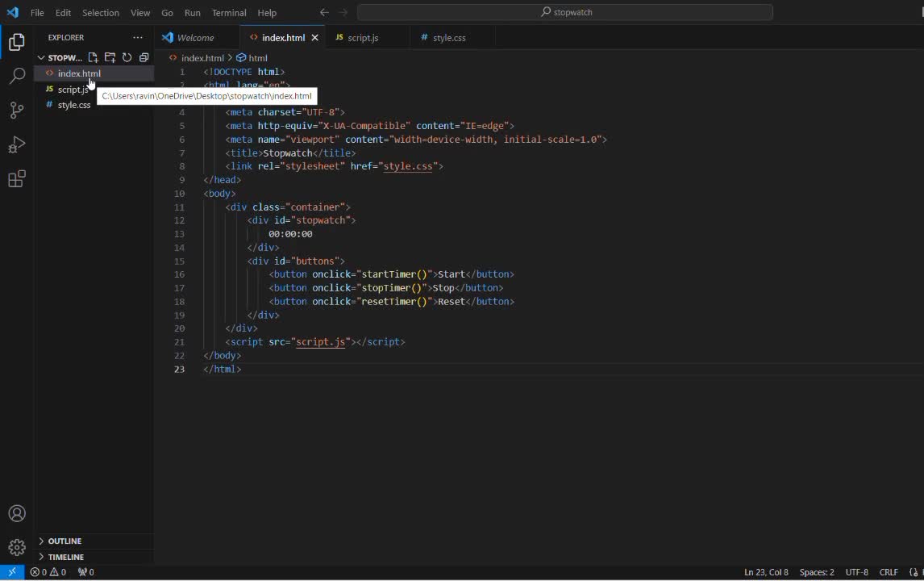The image size is (924, 581).
Task: Open the Source Control view
Action: click(17, 111)
